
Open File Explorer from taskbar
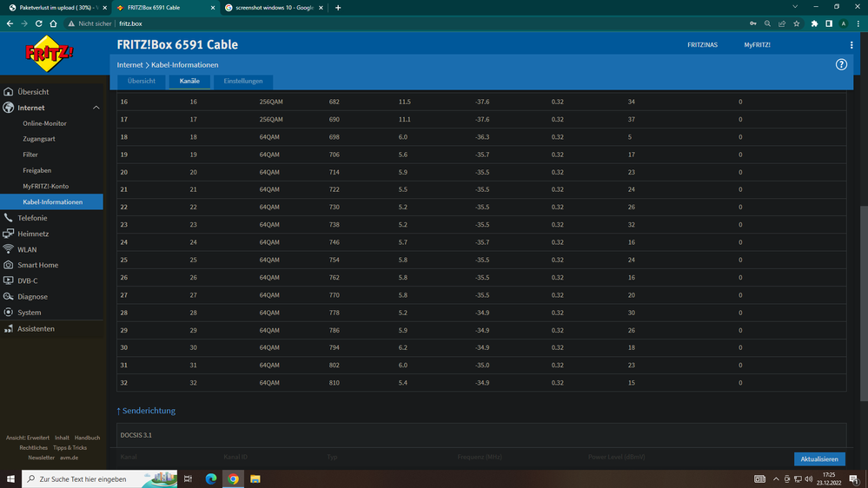255,479
